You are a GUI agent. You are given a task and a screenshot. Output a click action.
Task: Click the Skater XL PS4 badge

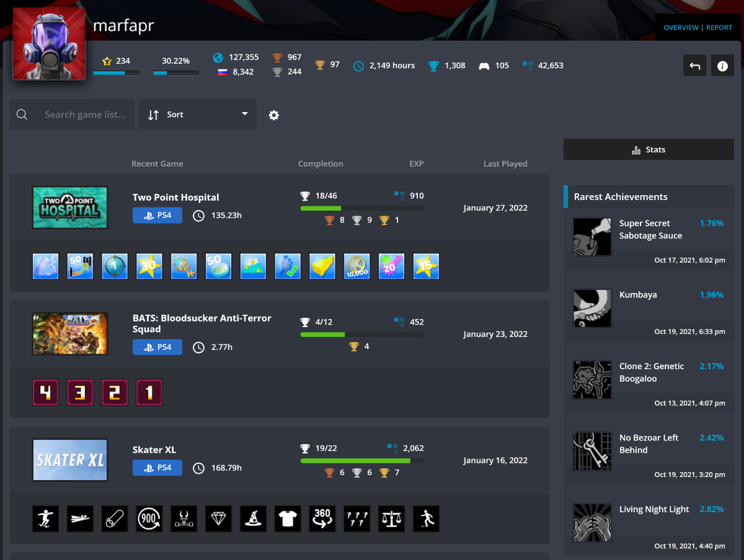click(x=157, y=468)
